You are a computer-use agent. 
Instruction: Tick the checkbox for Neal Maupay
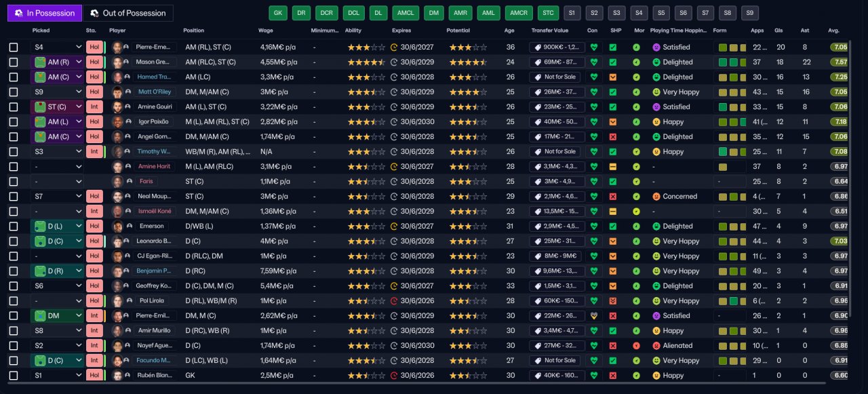[x=14, y=197]
